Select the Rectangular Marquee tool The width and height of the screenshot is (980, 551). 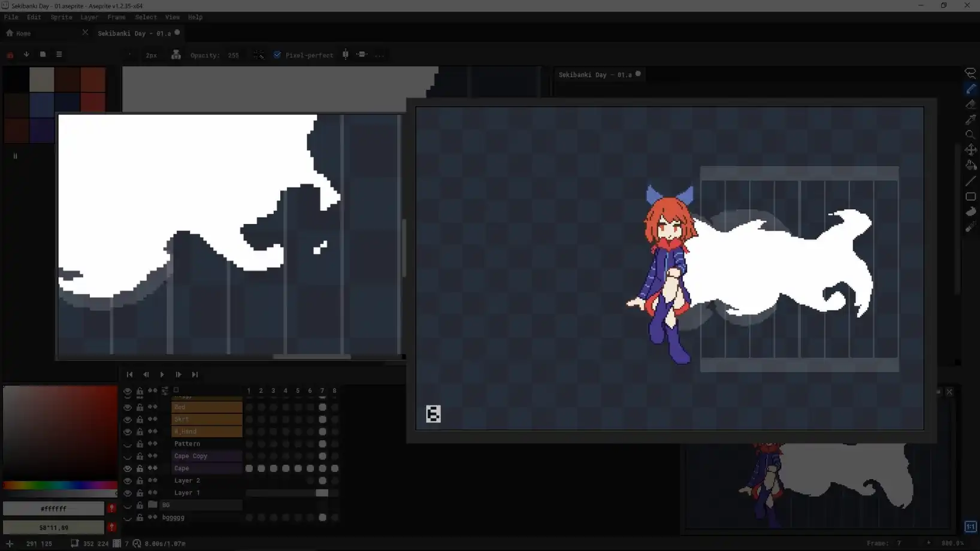[970, 196]
